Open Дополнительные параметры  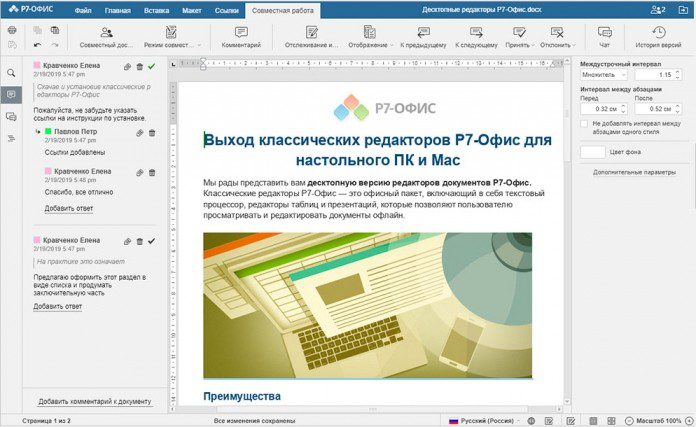tap(634, 172)
